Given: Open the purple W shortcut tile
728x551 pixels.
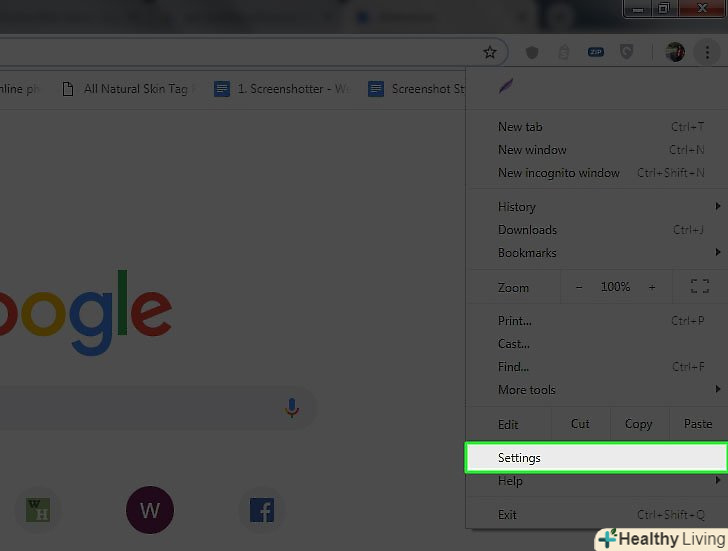Looking at the screenshot, I should pyautogui.click(x=150, y=510).
